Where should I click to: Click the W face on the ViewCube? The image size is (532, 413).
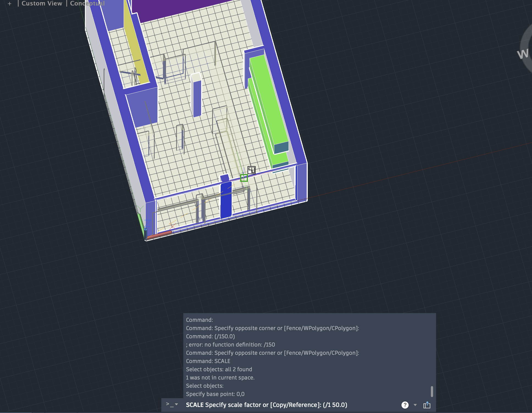pos(523,54)
